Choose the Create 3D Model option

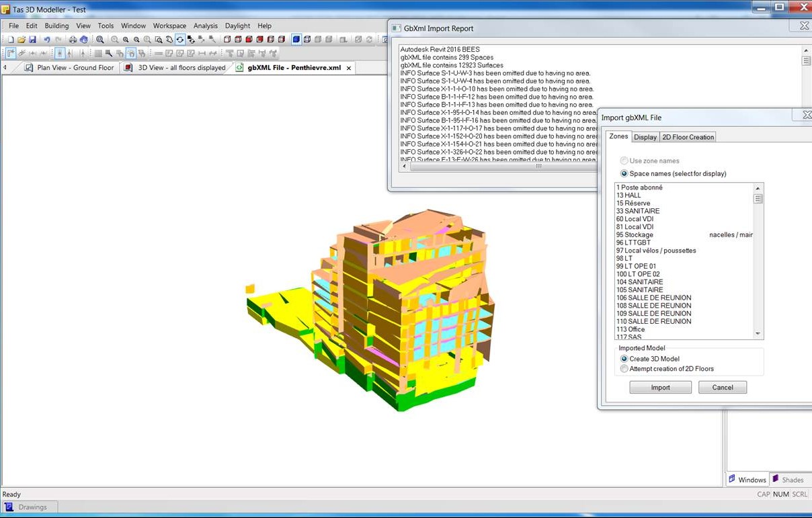point(624,359)
